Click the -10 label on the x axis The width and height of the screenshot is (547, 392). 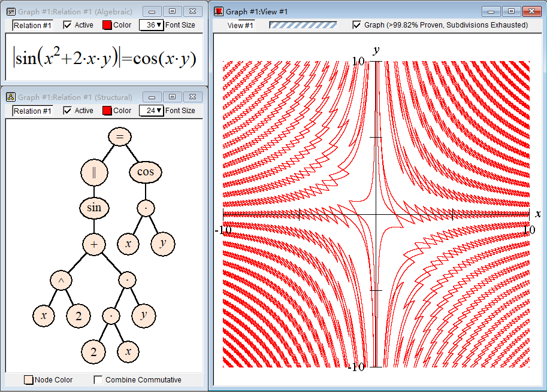tap(223, 230)
